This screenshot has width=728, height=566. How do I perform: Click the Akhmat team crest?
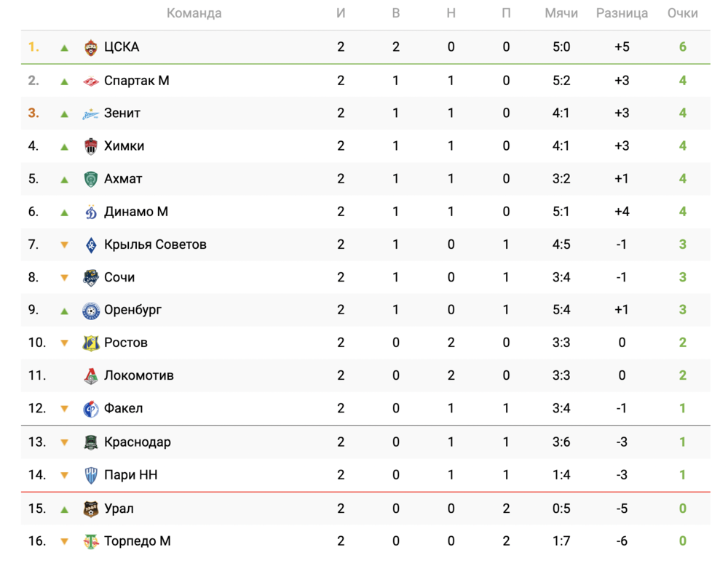tap(90, 179)
